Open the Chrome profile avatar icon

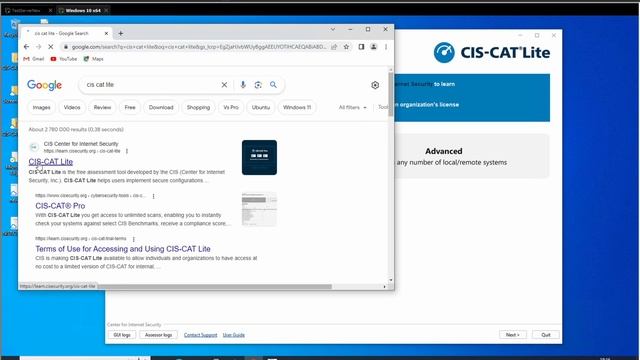tap(373, 47)
